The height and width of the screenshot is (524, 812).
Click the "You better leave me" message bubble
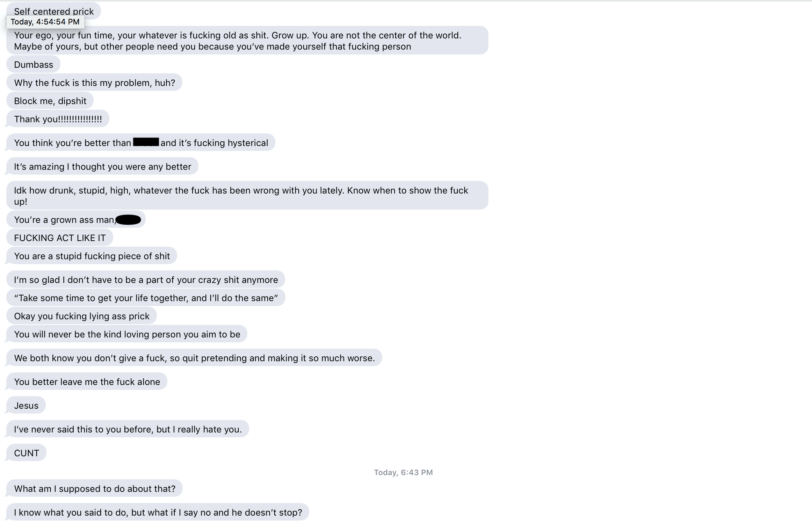(x=87, y=382)
